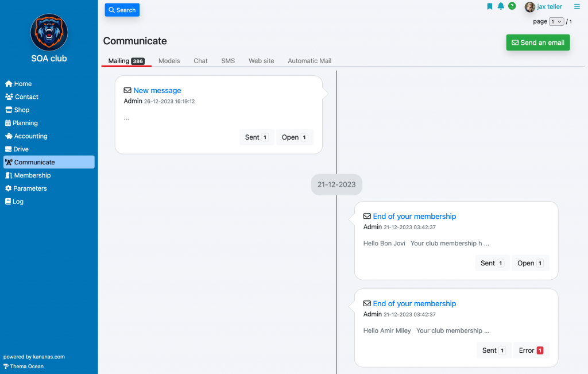Viewport: 588px width, 374px height.
Task: Click jax teller's profile avatar
Action: pos(530,7)
